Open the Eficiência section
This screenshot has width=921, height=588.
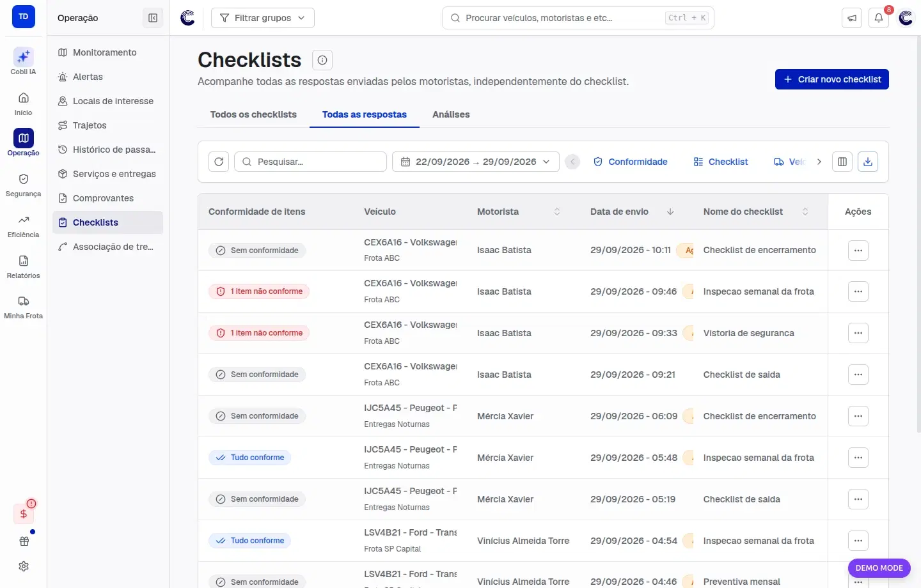pyautogui.click(x=24, y=226)
